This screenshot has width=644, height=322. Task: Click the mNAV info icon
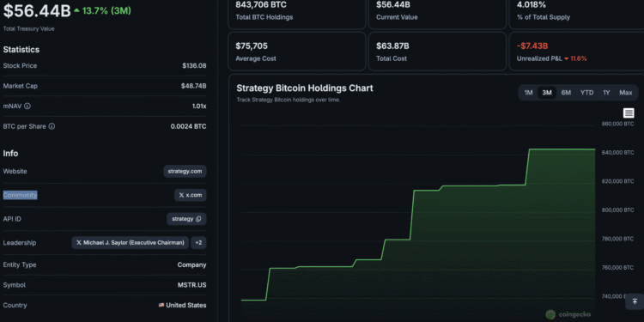pos(27,106)
